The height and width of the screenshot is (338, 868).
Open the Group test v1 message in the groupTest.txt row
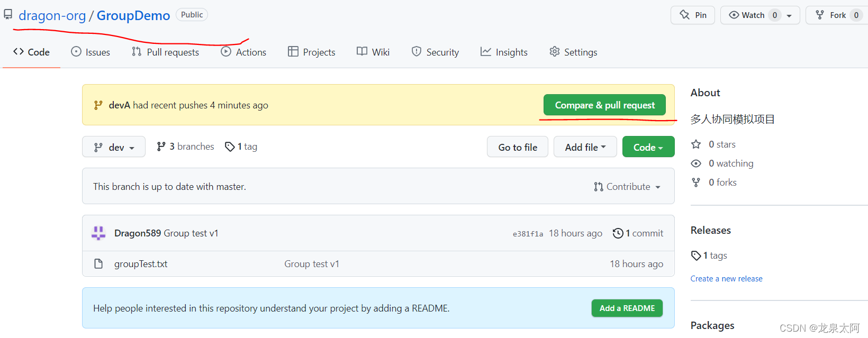point(312,264)
